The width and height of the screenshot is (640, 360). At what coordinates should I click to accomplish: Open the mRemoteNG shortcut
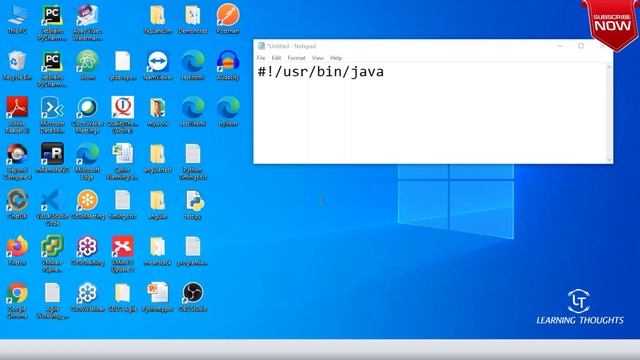(x=52, y=158)
